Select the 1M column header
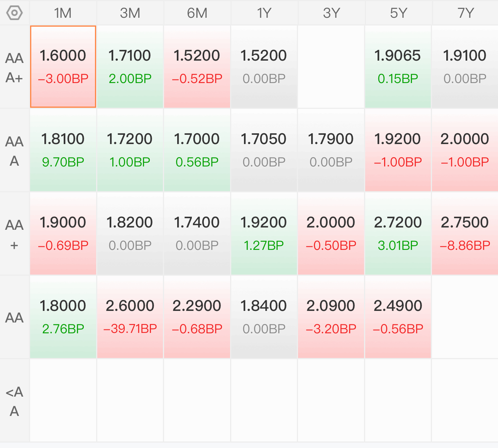 (63, 13)
